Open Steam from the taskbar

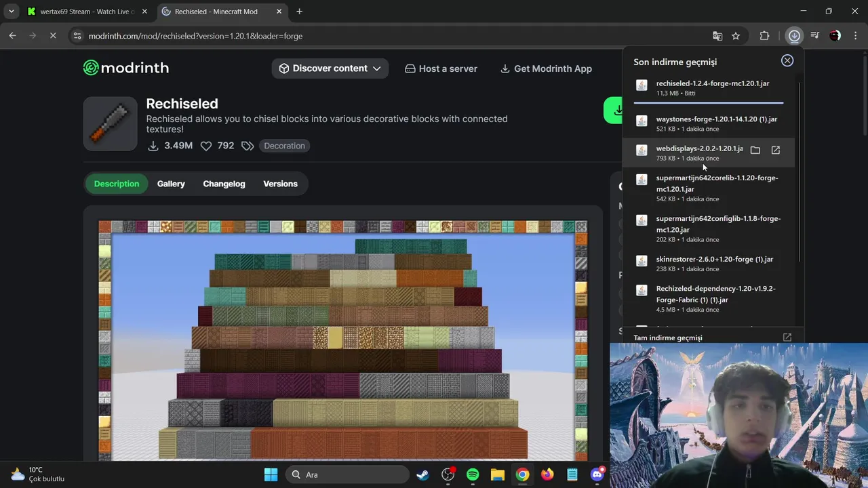point(422,474)
